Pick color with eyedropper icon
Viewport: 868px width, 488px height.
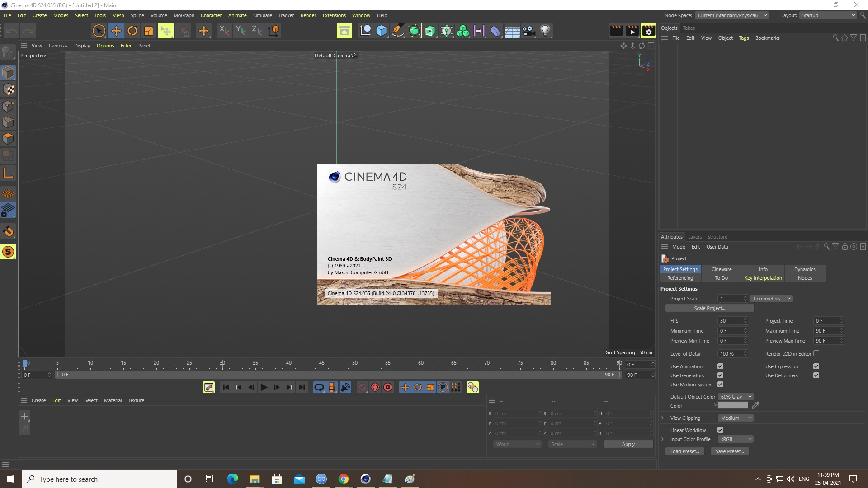point(755,405)
